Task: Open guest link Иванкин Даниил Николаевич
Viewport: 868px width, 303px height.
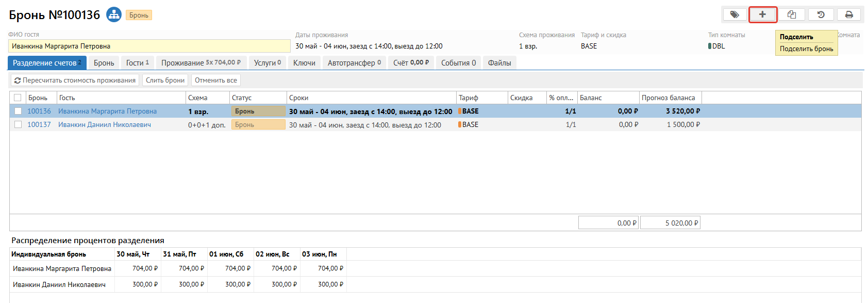Action: pos(105,124)
